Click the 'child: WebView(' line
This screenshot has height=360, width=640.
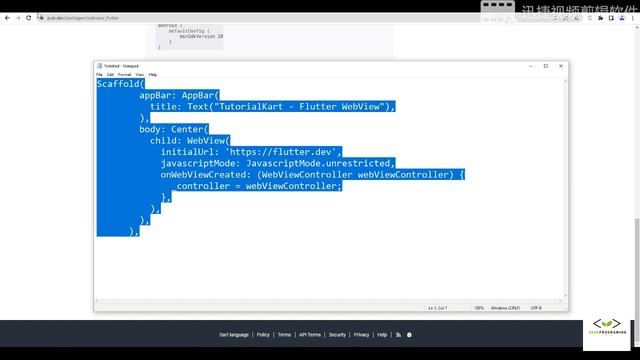(190, 141)
